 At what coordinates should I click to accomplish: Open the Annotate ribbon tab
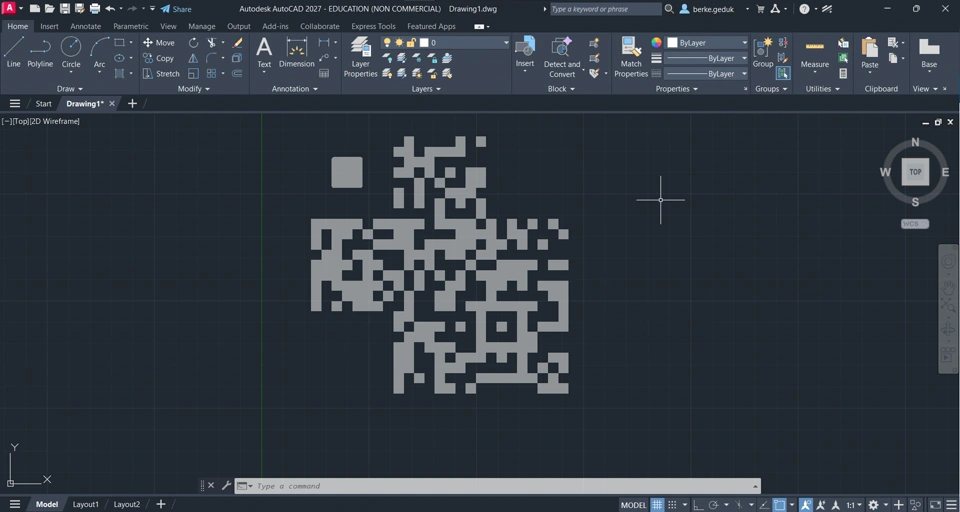coord(86,26)
